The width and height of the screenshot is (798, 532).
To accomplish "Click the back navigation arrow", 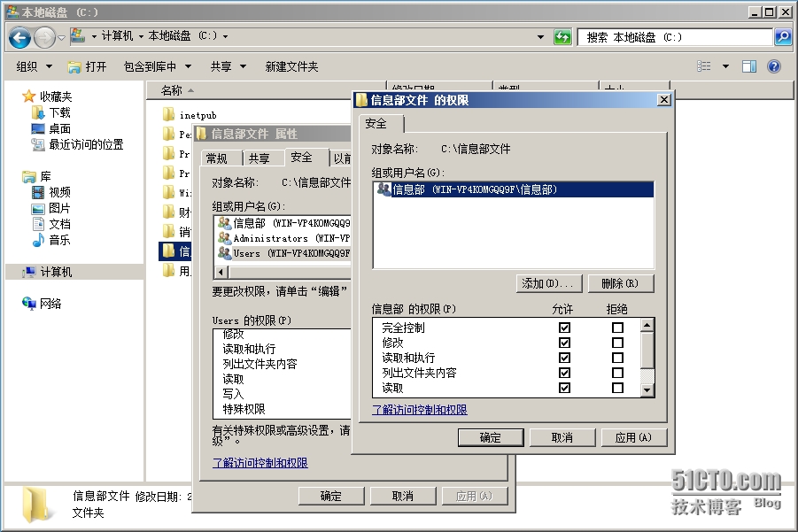I will [x=19, y=36].
